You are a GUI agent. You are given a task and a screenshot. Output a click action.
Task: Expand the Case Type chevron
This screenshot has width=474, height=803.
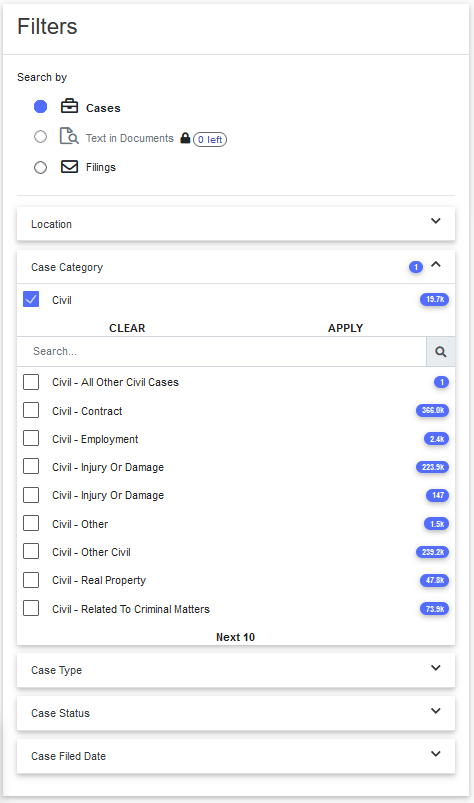436,668
